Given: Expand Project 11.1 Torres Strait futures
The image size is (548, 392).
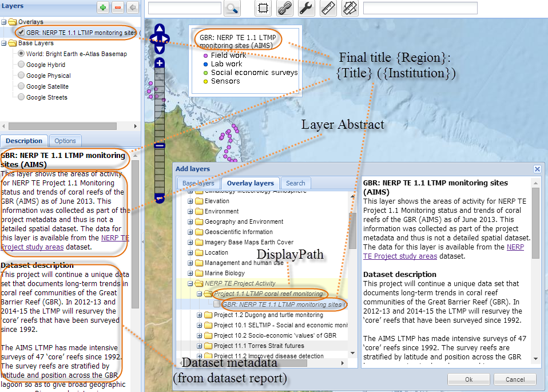Looking at the screenshot, I should (x=199, y=346).
